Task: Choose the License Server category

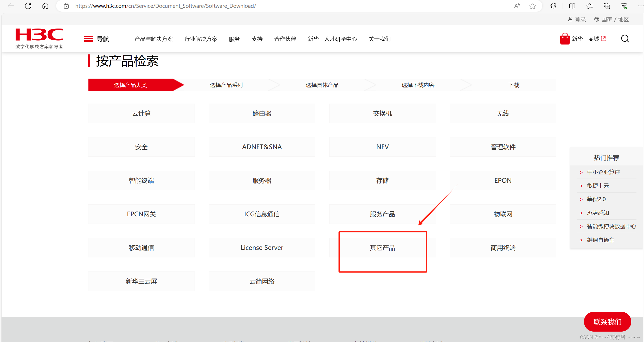Action: click(262, 248)
